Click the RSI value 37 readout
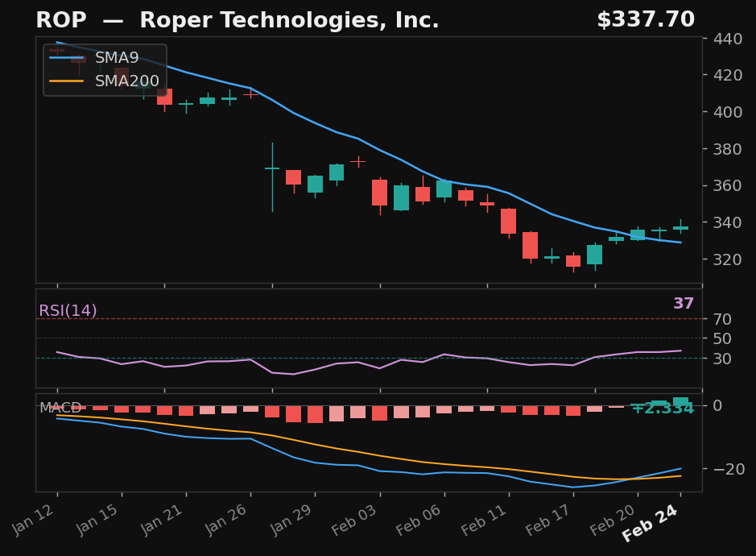The image size is (756, 556). coord(684,303)
